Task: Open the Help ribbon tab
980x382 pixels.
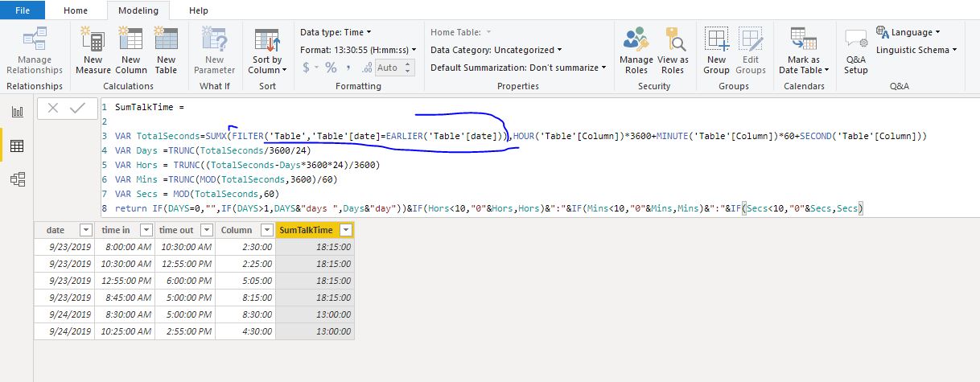Action: click(199, 10)
